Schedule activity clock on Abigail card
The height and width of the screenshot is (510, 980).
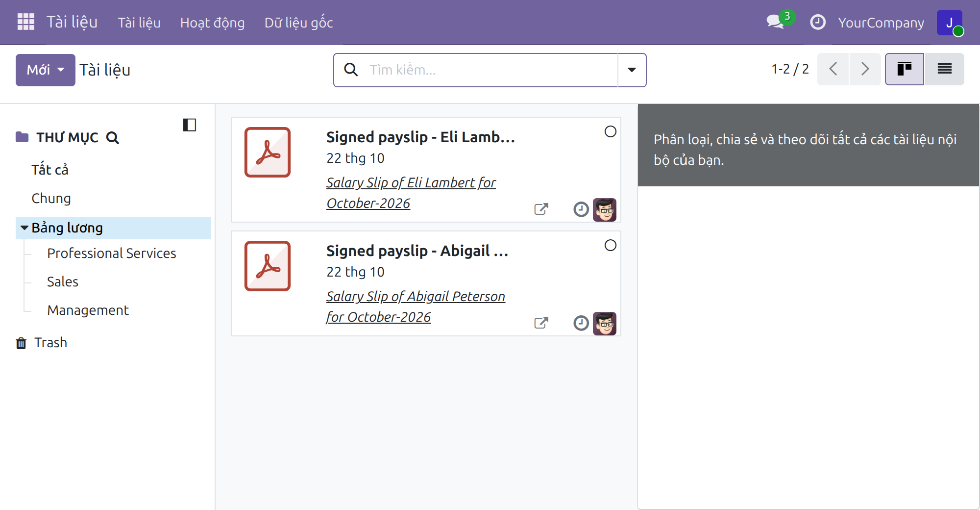581,323
